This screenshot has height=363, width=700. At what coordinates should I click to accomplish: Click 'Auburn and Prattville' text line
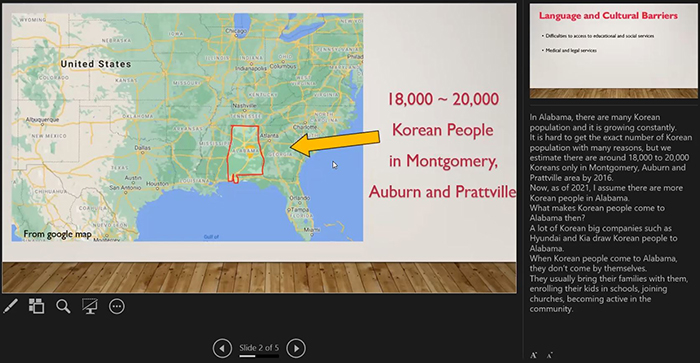tap(442, 192)
